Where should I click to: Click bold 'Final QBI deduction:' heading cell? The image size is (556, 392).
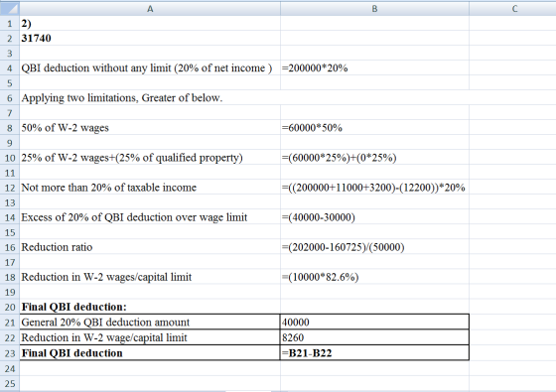pyautogui.click(x=150, y=307)
